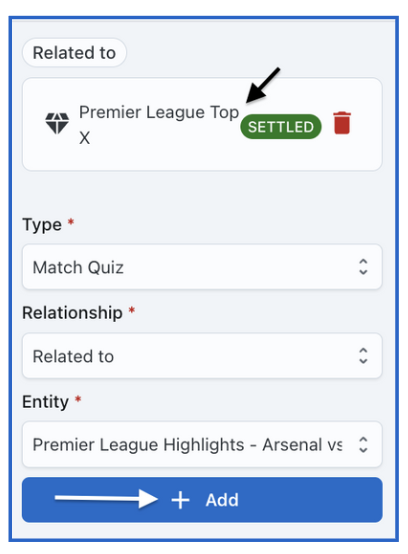Delete the Premier League Top X relation

[x=342, y=123]
